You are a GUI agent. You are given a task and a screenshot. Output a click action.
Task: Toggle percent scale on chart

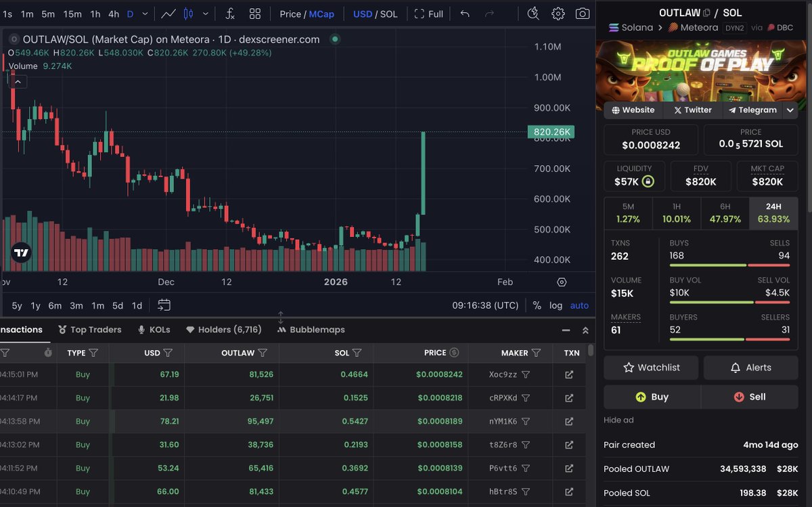pyautogui.click(x=537, y=305)
